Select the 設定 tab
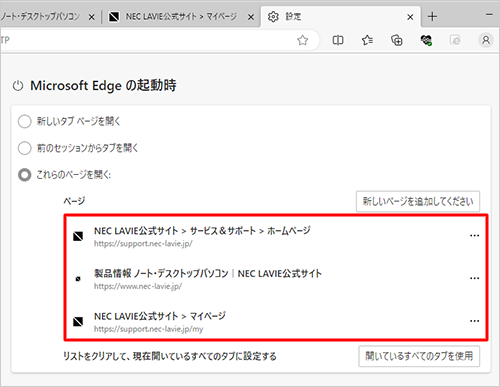500x387 pixels. (341, 16)
